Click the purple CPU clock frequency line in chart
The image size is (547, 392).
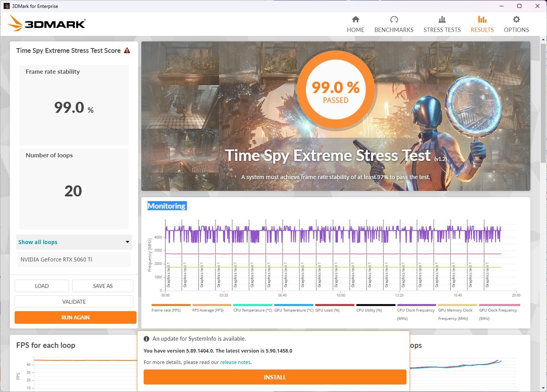pyautogui.click(x=333, y=234)
